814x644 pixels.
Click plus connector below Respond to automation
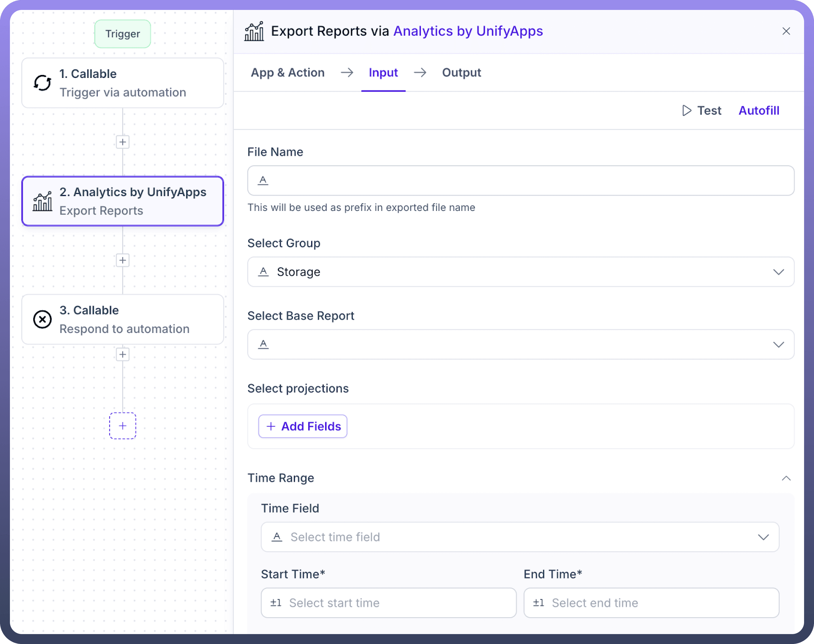click(x=123, y=354)
